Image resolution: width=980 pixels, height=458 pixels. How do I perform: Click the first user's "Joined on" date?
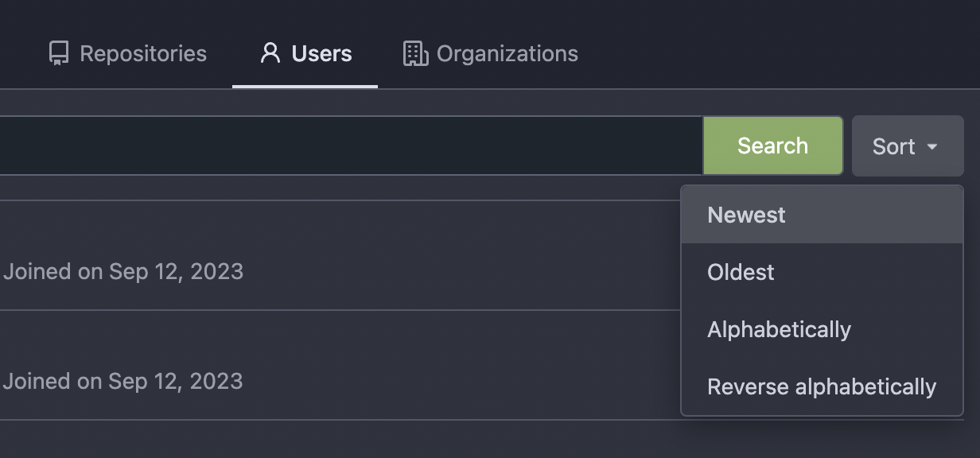coord(123,272)
